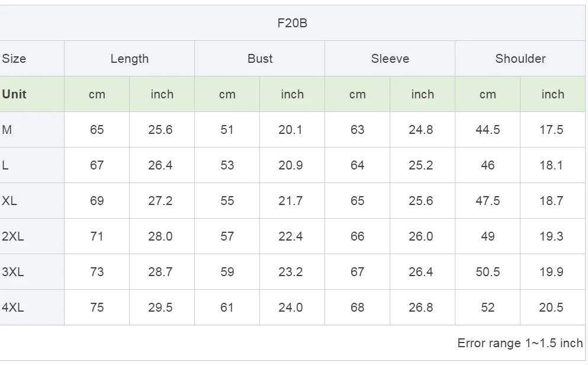588x365 pixels.
Task: Click the Shoulder column header
Action: click(x=520, y=59)
